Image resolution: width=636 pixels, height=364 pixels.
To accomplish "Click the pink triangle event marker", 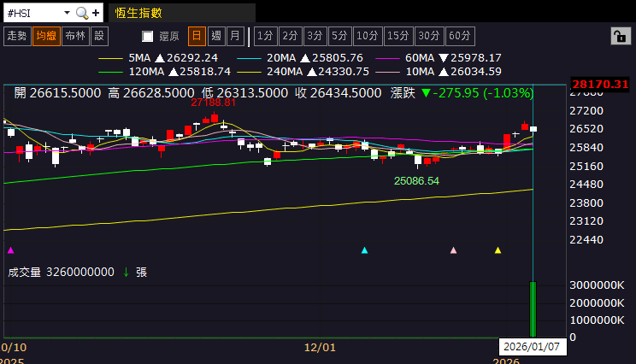I will [453, 250].
